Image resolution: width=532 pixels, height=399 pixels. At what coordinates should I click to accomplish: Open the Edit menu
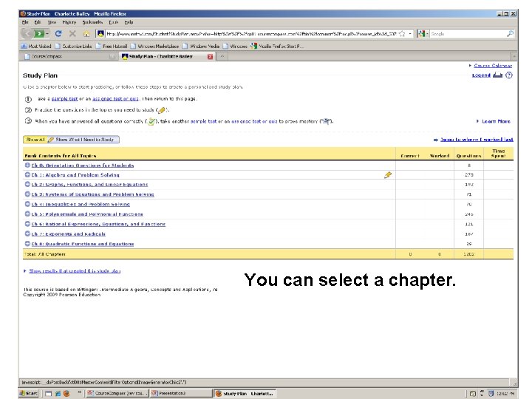click(x=38, y=22)
